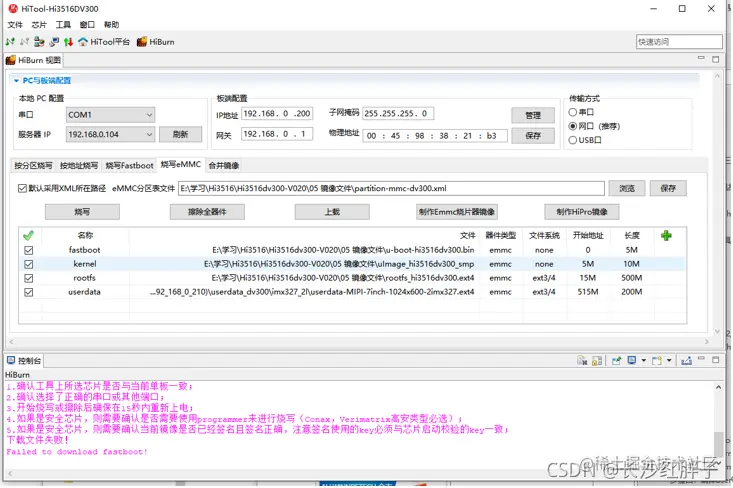Viewport: 733px width, 488px height.
Task: Open the HiBurn toolbar button
Action: (156, 42)
